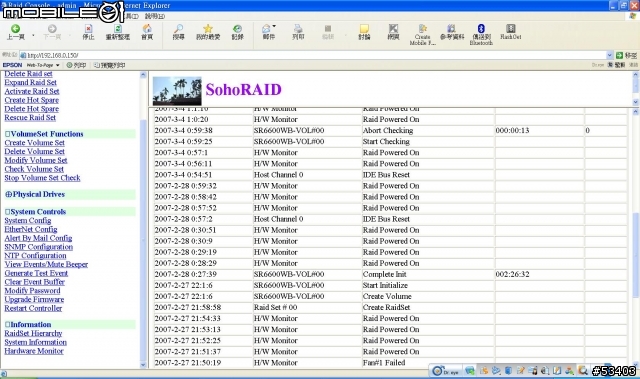Image resolution: width=640 pixels, height=379 pixels.
Task: Open RaidSet Hierarchy link
Action: tap(33, 333)
